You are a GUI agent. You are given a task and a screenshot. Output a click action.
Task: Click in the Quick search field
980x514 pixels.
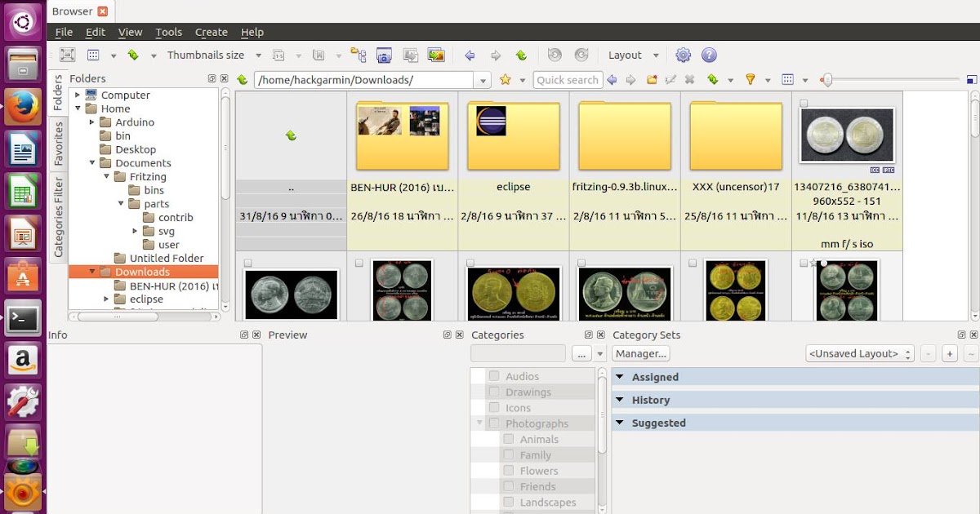tap(568, 80)
